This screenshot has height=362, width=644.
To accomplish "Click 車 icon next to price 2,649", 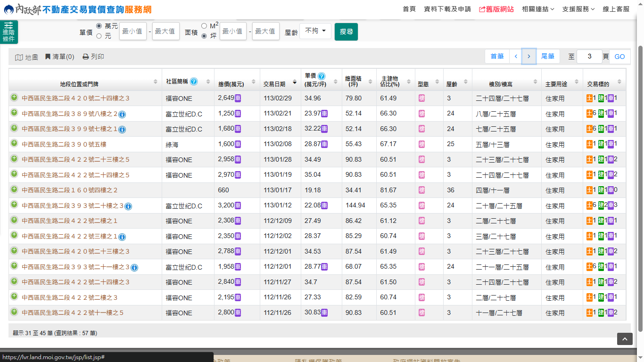I will [238, 98].
